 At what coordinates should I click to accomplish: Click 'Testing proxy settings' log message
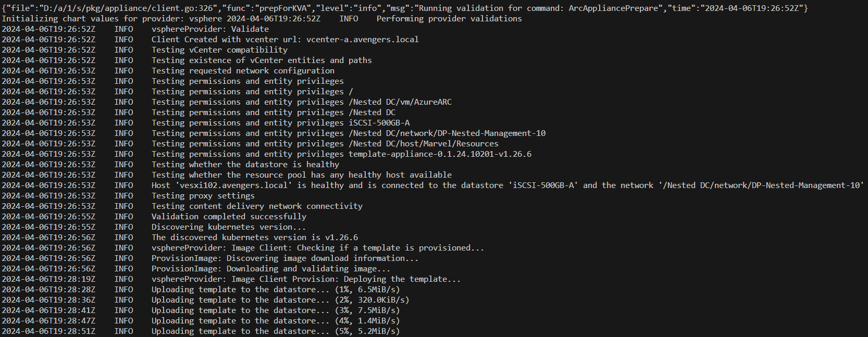click(203, 196)
